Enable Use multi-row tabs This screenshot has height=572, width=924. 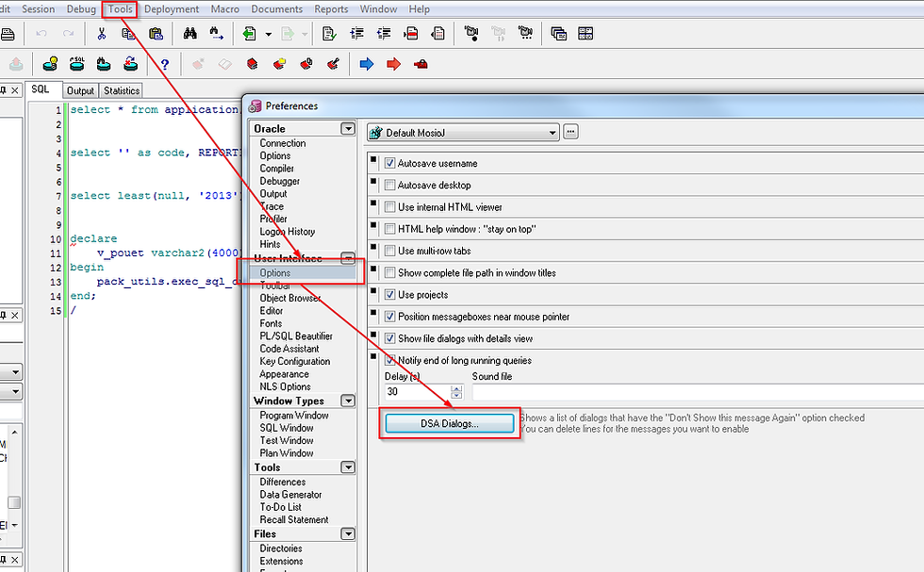tap(389, 251)
